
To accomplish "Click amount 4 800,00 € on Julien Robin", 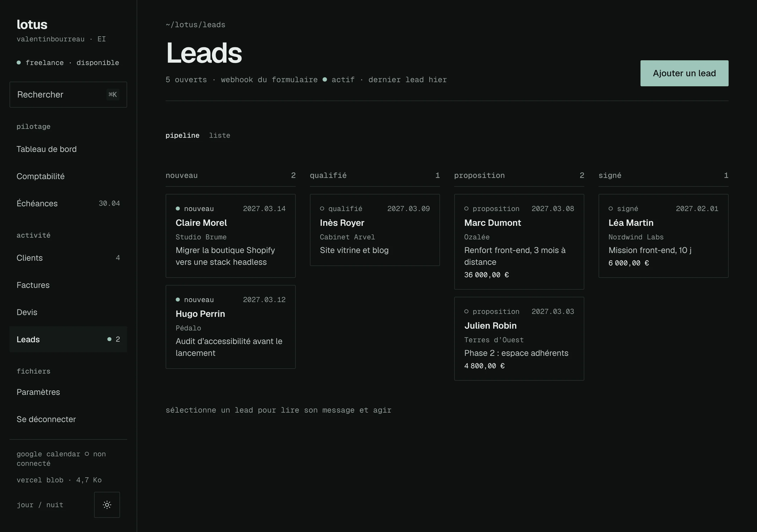I will point(484,366).
